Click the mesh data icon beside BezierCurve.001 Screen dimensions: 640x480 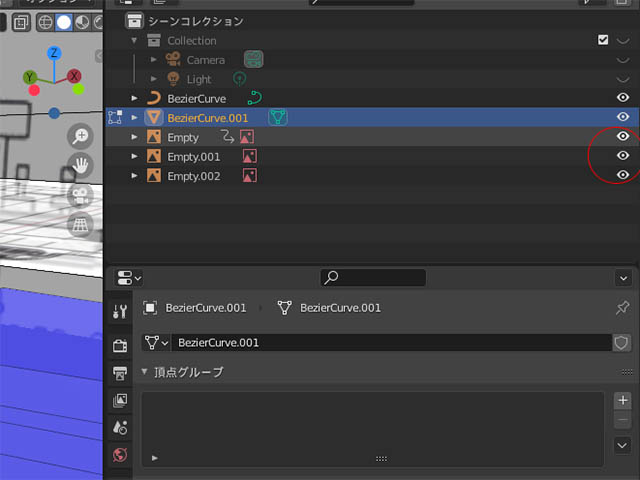point(278,118)
